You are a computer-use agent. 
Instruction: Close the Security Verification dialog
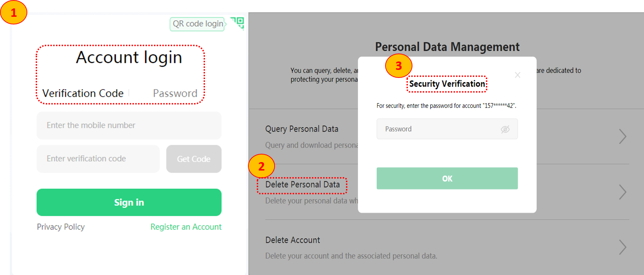517,75
